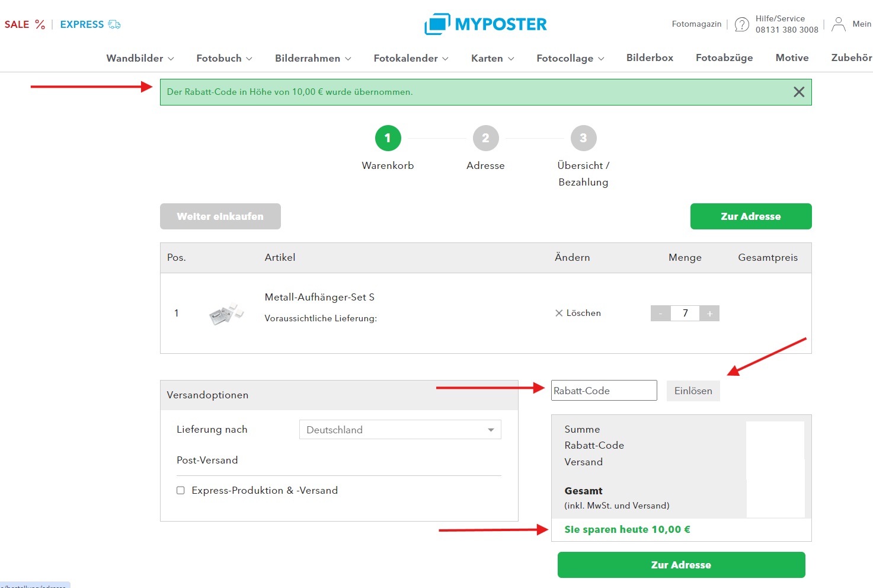This screenshot has width=873, height=588.
Task: Expand the Wandbilder menu
Action: (x=140, y=58)
